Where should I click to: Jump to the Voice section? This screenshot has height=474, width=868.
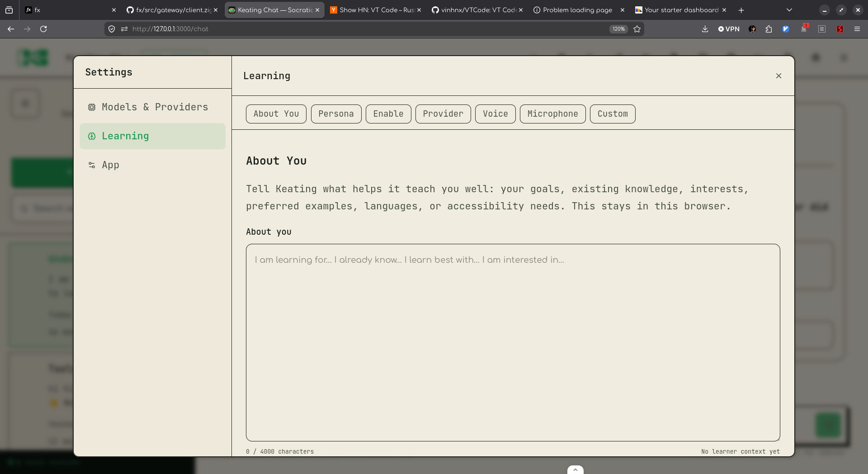[495, 114]
